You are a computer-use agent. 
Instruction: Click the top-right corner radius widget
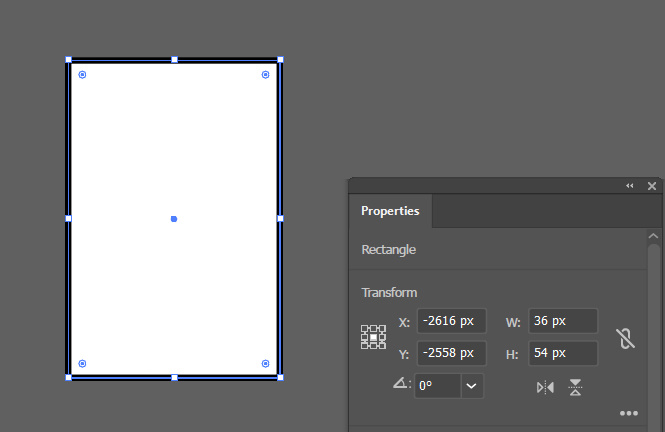[x=265, y=75]
